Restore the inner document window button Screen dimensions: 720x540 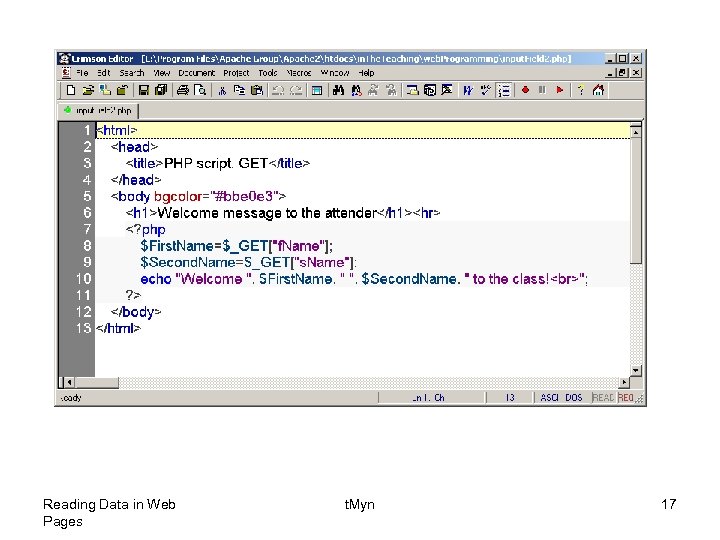point(623,73)
